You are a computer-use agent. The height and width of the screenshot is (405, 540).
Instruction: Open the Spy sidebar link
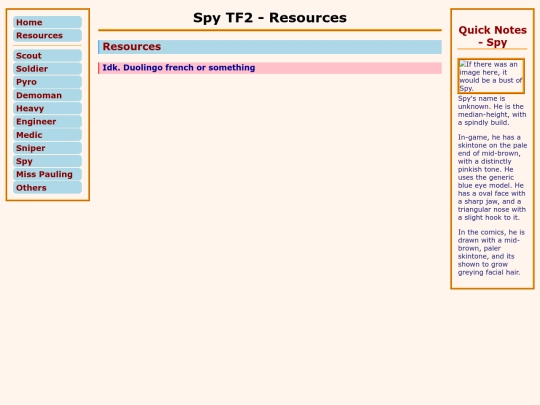pos(47,161)
